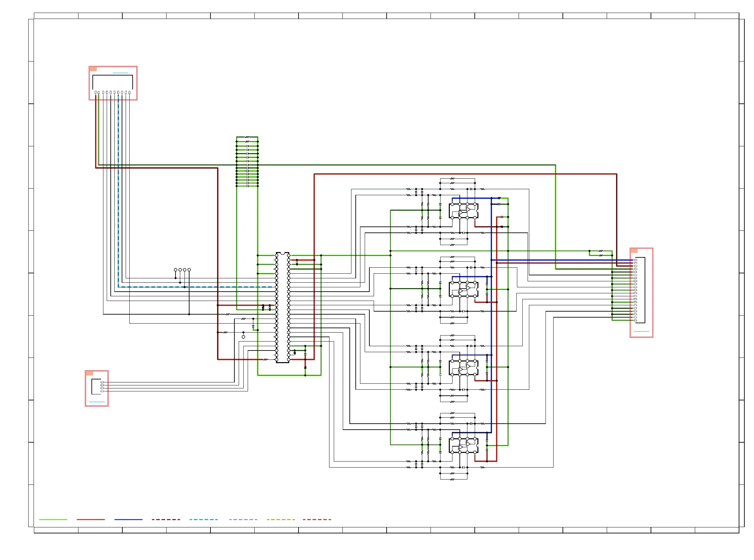
Task: Click the lone test point circle left of IC
Action: point(243,337)
